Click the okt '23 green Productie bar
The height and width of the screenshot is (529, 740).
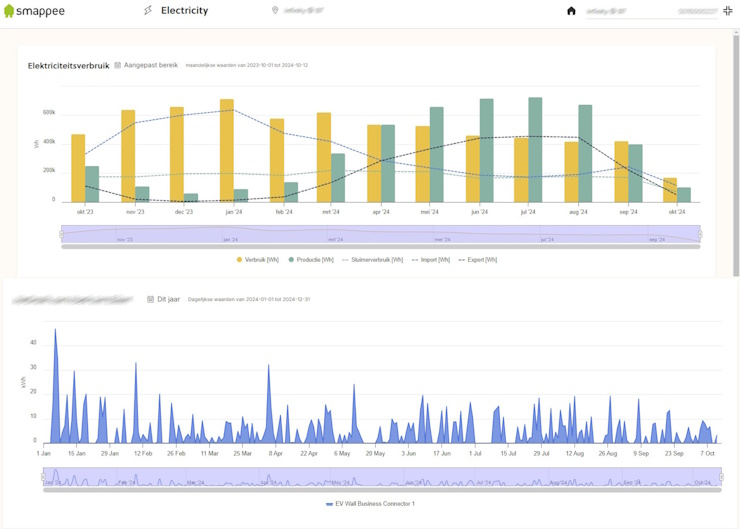[92, 185]
